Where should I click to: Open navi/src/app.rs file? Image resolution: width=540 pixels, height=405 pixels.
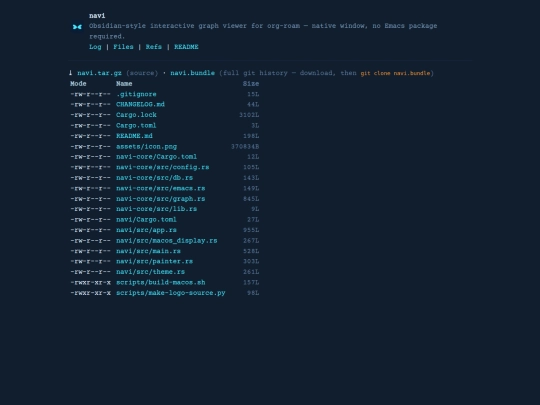tap(146, 230)
